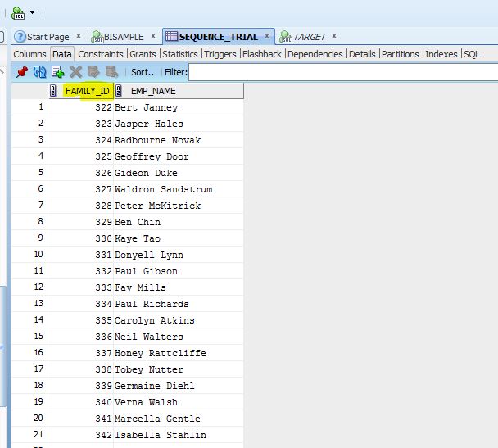
Task: Open the SQL worksheet dropdown arrow
Action: point(32,13)
